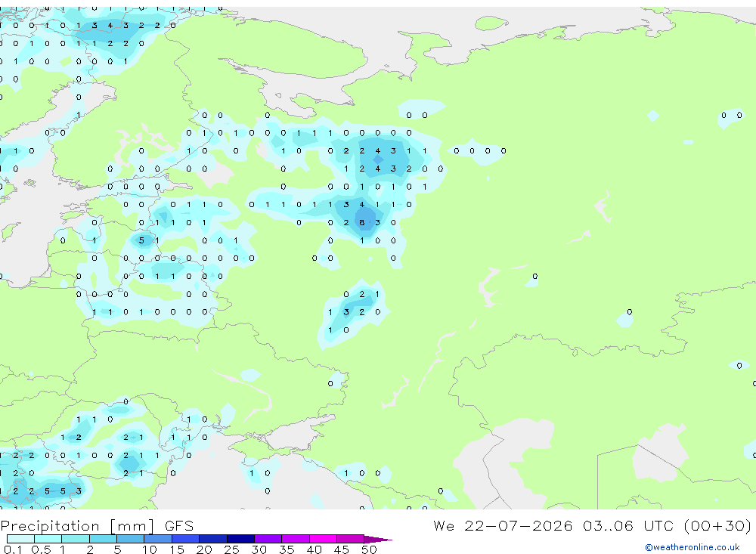Click the date '22-07-2026' in the caption

point(519,525)
